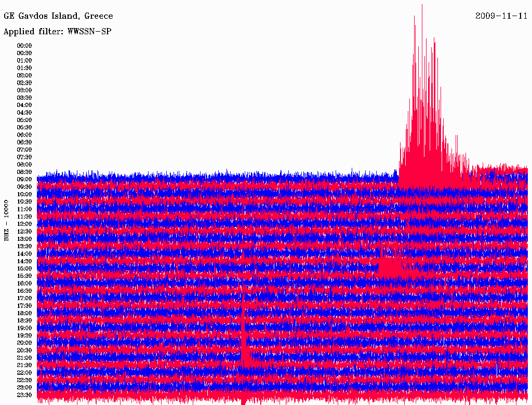Click the 04:30 time label
Viewport: 532px width, 405px height.
click(x=24, y=113)
